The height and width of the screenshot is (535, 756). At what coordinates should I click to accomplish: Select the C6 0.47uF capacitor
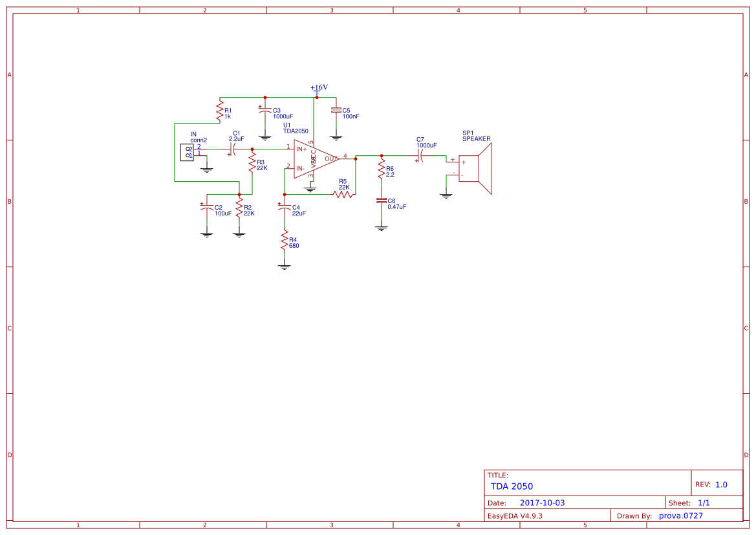click(x=381, y=201)
